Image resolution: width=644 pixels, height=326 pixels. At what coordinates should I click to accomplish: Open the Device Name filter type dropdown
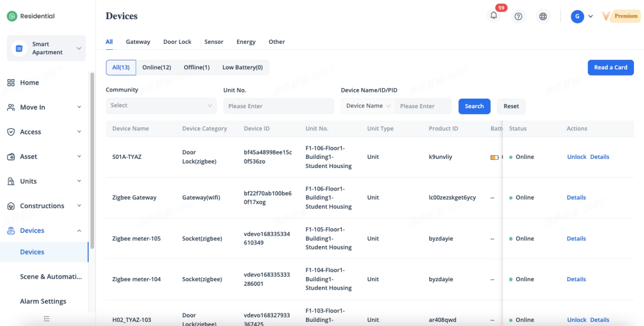368,106
